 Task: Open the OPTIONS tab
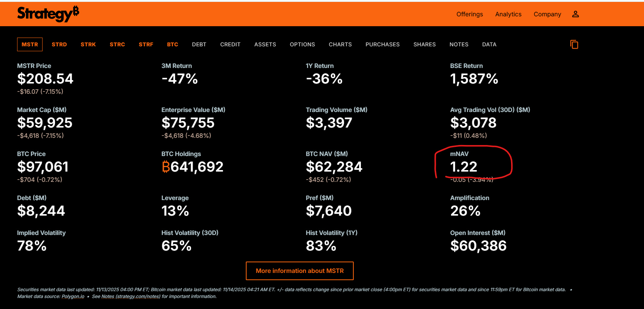click(302, 44)
